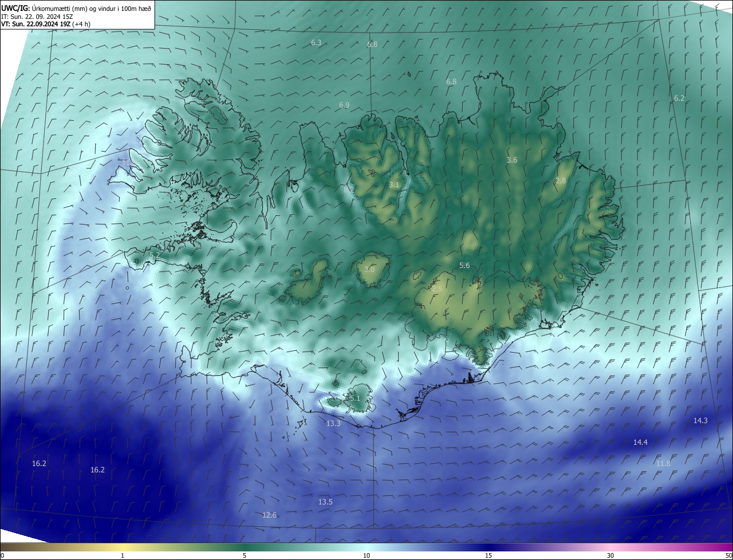Click the 'UWC/IG:' title text
This screenshot has width=733, height=560.
[x=15, y=8]
